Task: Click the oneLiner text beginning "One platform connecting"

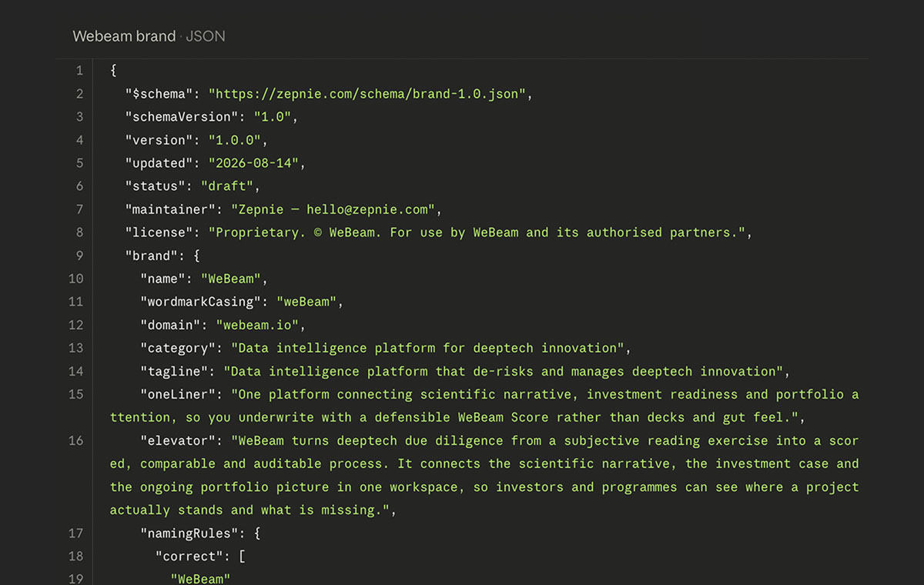Action: (x=484, y=406)
